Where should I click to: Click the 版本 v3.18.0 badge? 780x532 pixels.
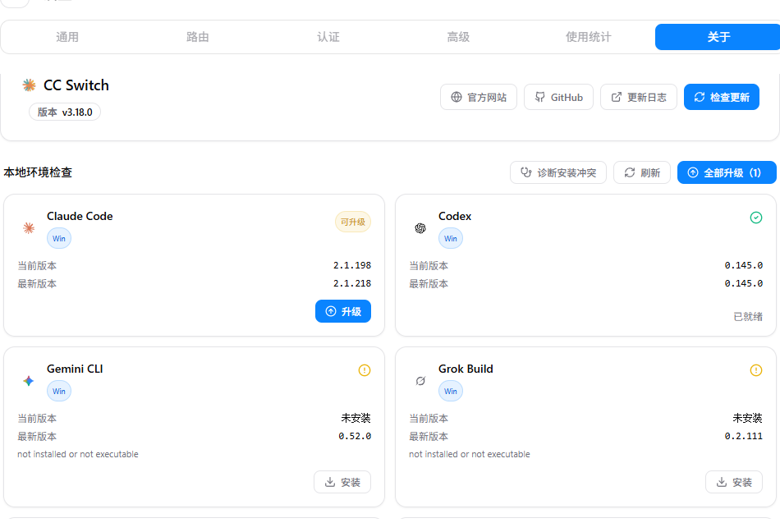coord(65,112)
